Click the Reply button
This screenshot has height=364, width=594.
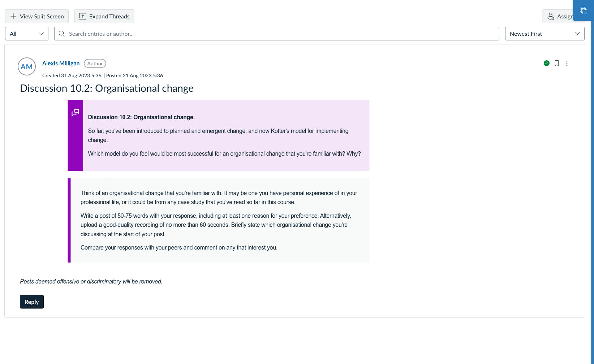31,302
